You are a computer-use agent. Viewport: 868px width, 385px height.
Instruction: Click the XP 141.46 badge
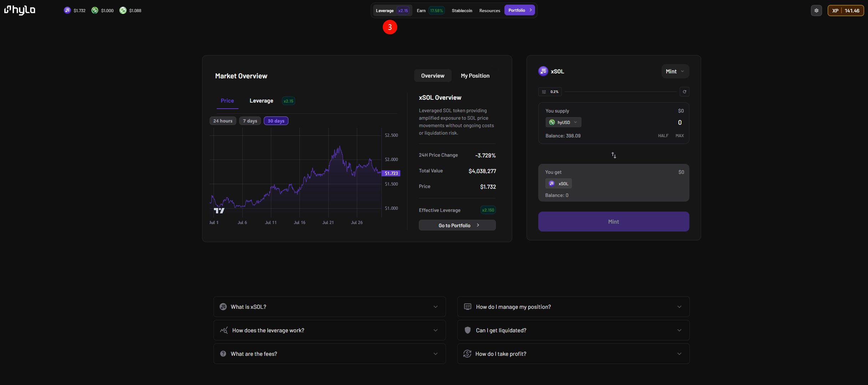pos(846,10)
